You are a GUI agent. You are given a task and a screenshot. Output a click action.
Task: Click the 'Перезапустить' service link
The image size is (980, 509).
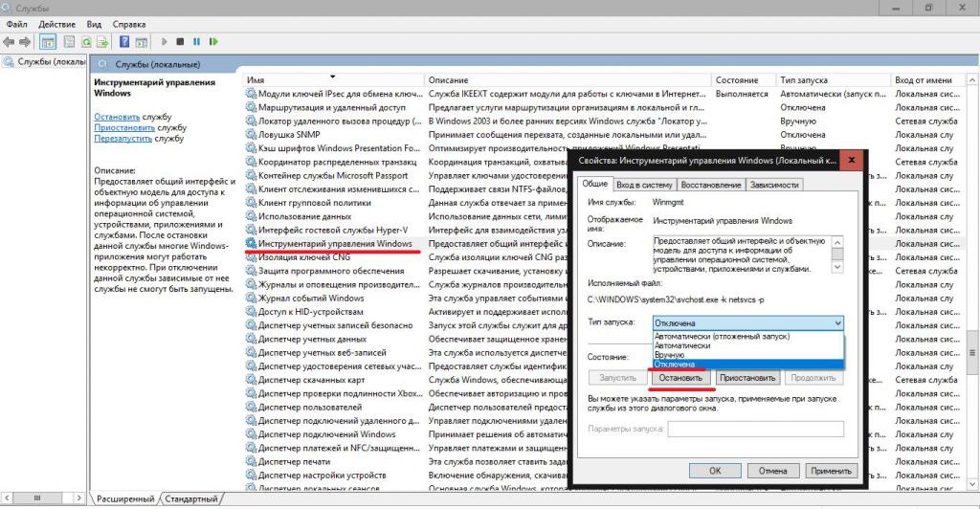[x=123, y=139]
